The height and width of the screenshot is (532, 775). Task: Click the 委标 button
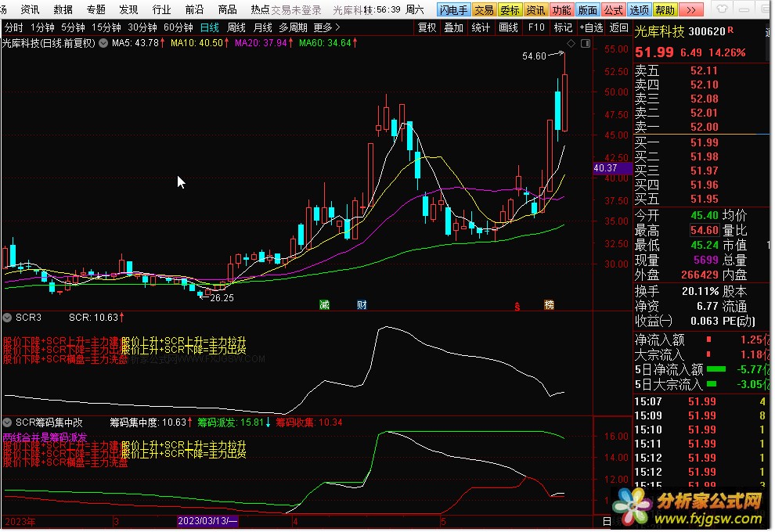coord(510,10)
